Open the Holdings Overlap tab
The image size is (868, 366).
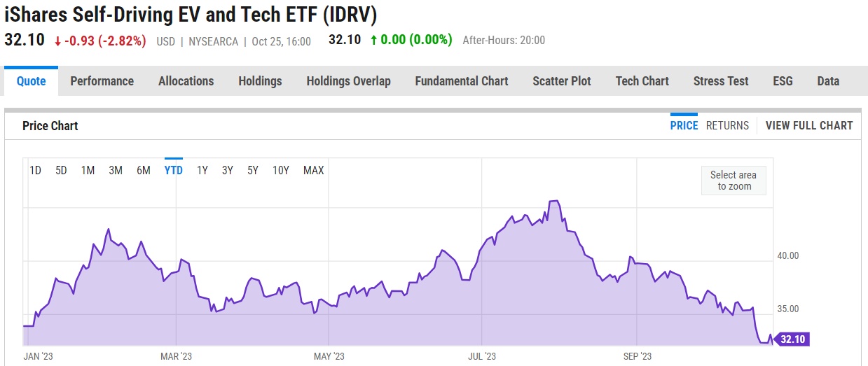pos(348,81)
